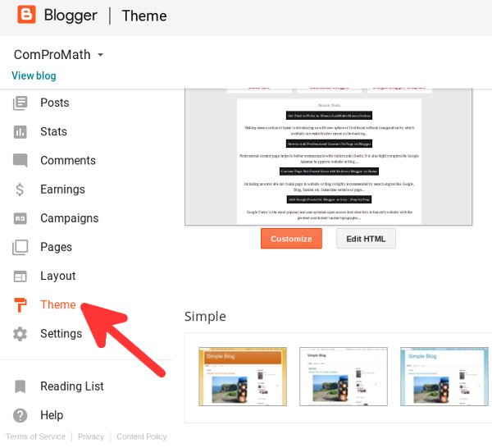Open the Posts menu item
The image size is (492, 448).
(x=55, y=103)
